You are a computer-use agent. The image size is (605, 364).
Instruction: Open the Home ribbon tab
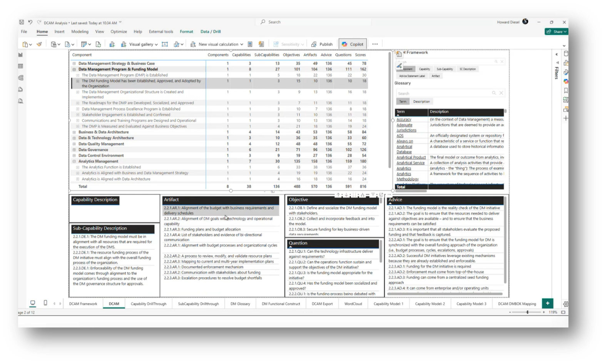point(42,32)
